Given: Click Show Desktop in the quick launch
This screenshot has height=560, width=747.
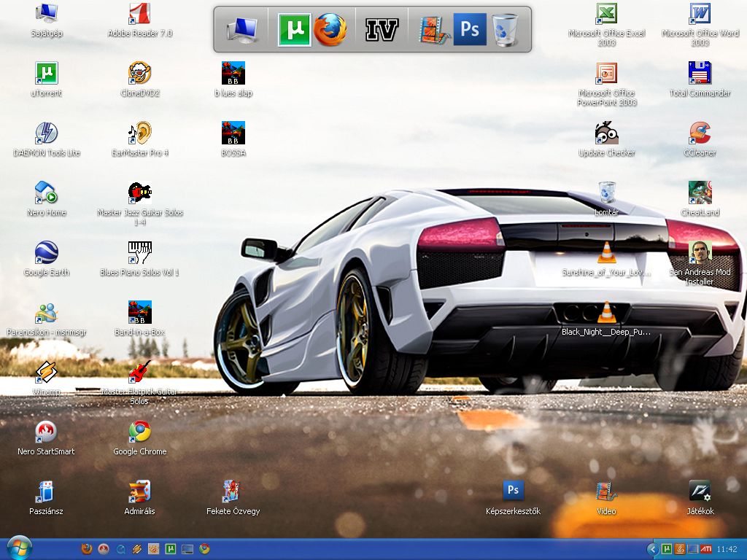Looking at the screenshot, I should (x=187, y=549).
